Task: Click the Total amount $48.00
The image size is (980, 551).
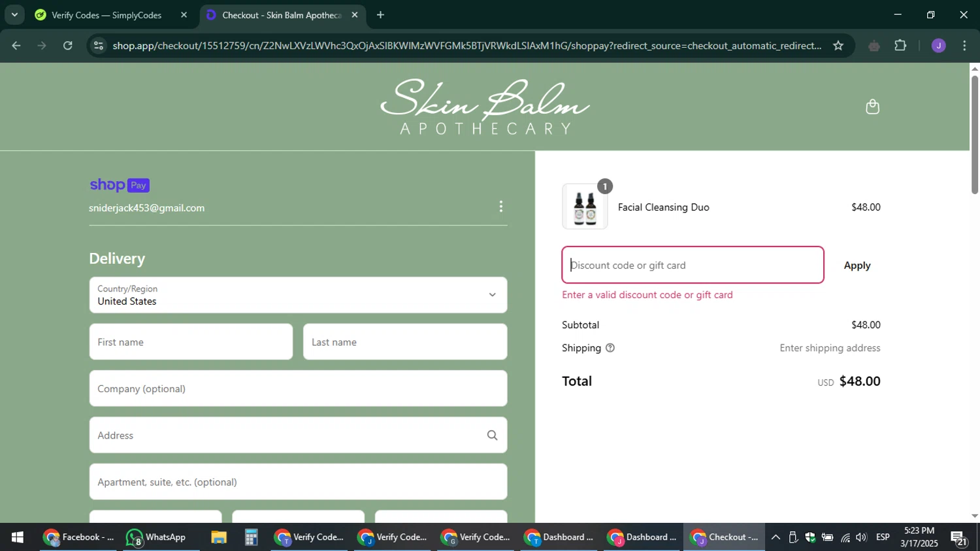Action: [x=860, y=381]
